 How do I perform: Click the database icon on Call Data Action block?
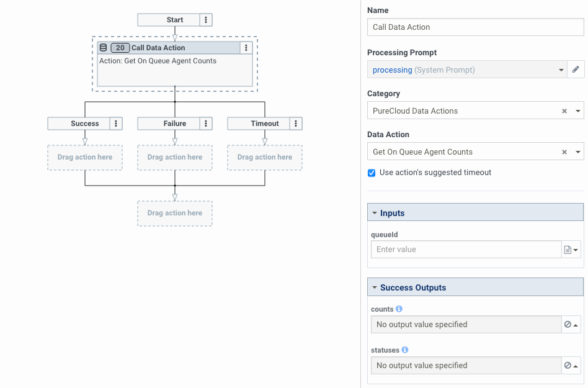pos(102,47)
